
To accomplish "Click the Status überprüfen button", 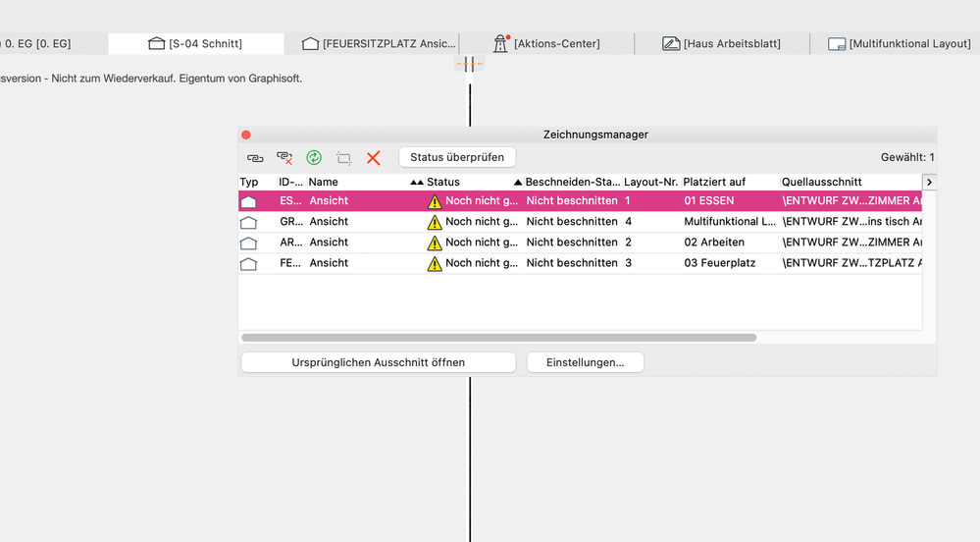I will (457, 157).
